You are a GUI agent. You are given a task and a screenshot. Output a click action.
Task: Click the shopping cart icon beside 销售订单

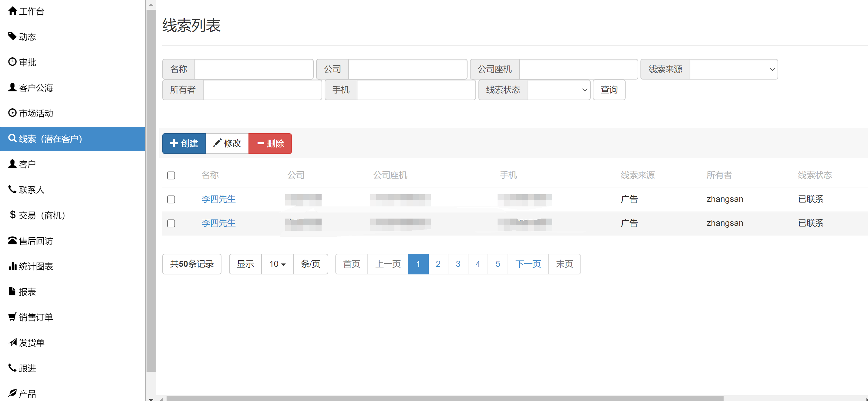12,317
